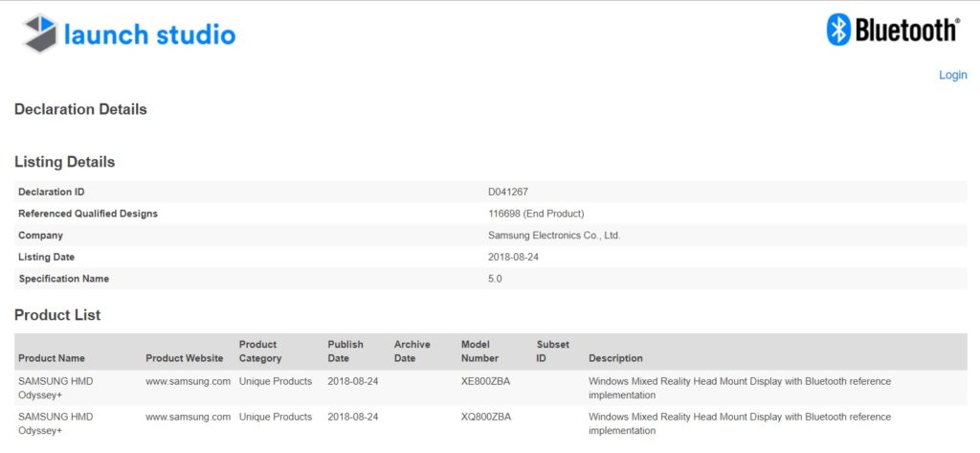Click the Description column header

click(x=615, y=358)
